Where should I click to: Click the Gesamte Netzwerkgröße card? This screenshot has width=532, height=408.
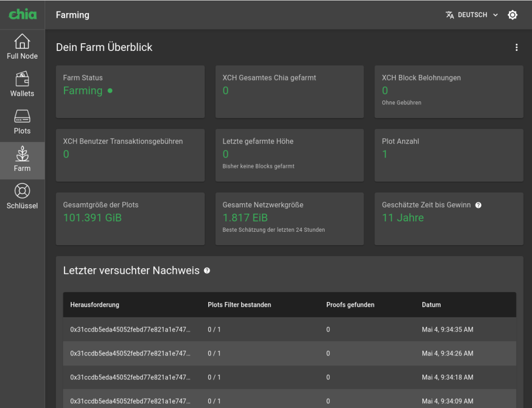point(289,218)
